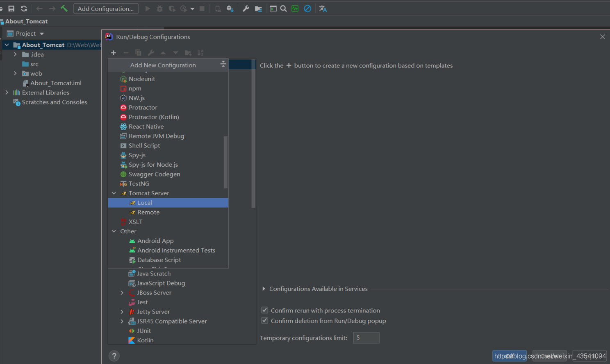Click the Sort Configurations icon
The width and height of the screenshot is (610, 364).
coord(200,53)
